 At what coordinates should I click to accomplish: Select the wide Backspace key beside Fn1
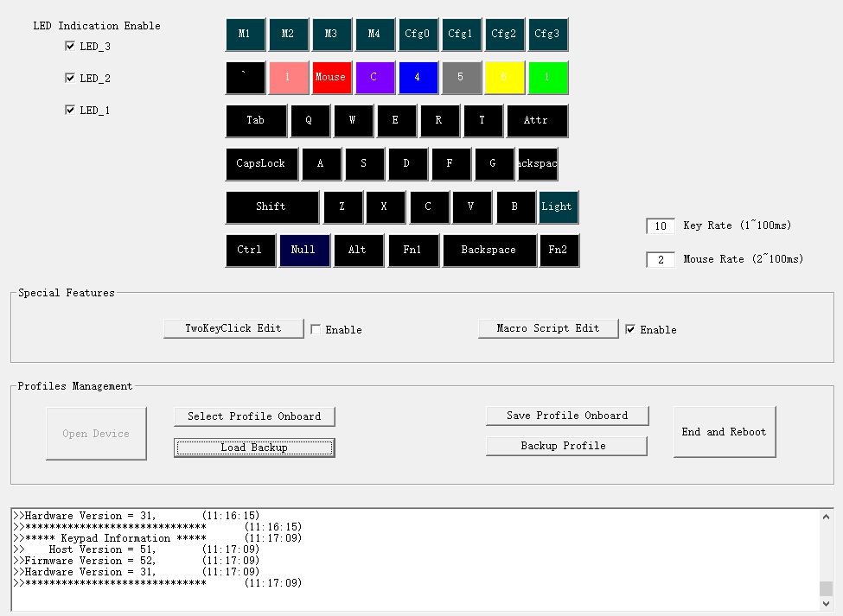pos(489,251)
